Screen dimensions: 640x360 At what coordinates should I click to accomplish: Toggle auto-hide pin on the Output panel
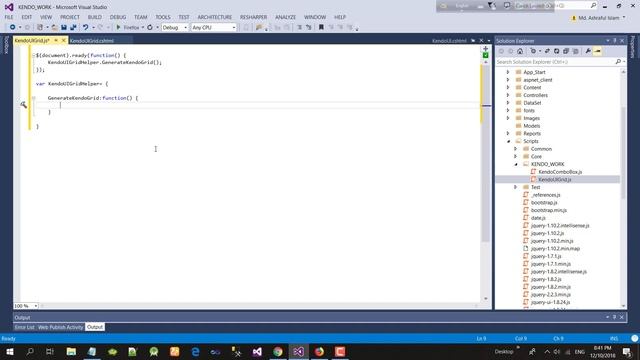[x=615, y=317]
